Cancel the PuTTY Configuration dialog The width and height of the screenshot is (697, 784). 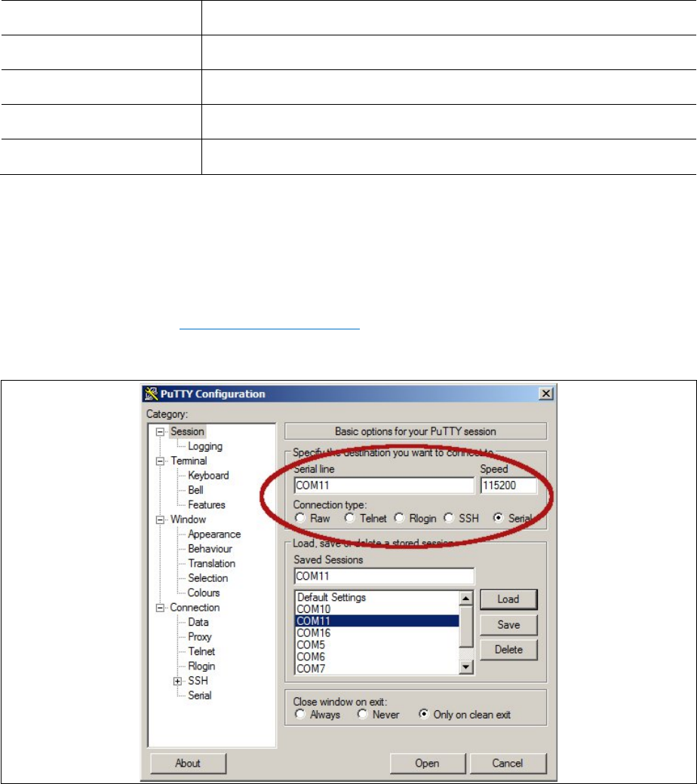coord(508,764)
